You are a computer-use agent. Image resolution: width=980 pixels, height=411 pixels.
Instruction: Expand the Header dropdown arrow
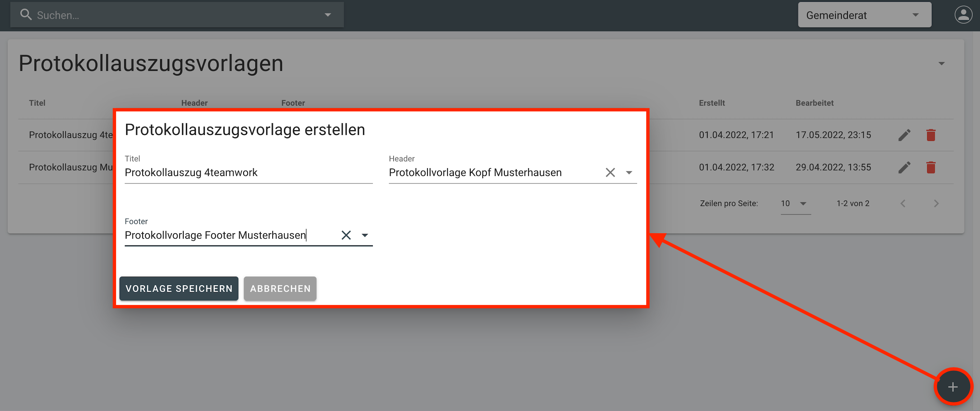[629, 172]
